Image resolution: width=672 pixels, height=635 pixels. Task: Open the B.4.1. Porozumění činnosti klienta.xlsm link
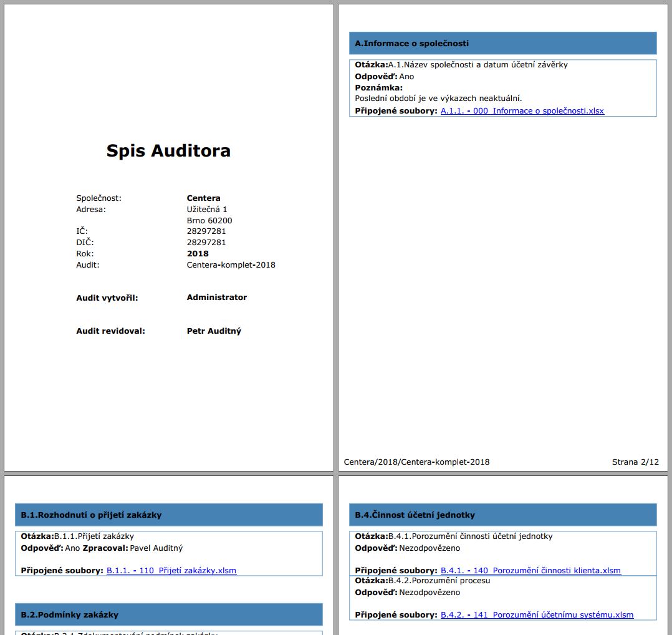click(530, 570)
